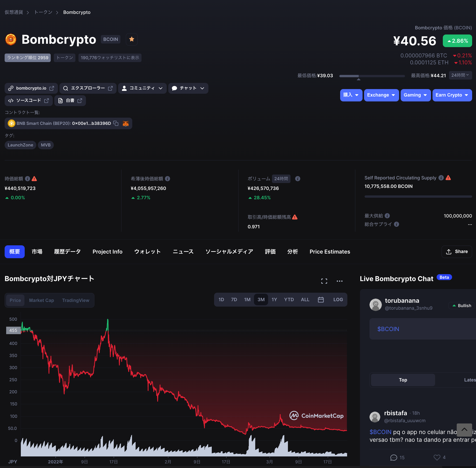Open the Project Info tab
Screen dimensions: 476x468
coord(108,252)
